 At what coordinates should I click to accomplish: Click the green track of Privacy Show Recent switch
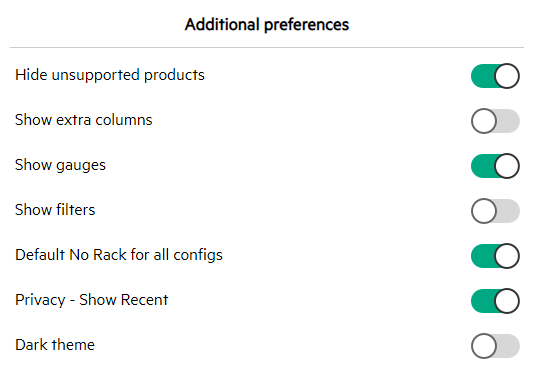click(x=483, y=301)
